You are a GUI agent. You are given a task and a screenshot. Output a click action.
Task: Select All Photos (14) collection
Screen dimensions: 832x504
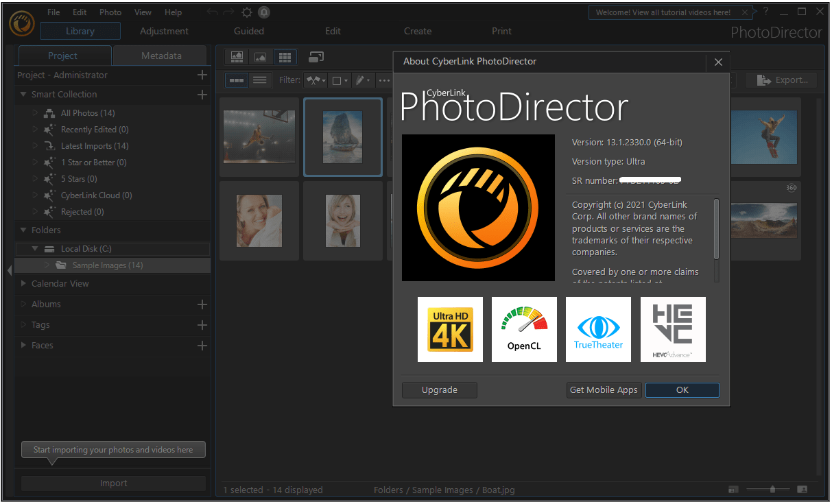pyautogui.click(x=88, y=113)
